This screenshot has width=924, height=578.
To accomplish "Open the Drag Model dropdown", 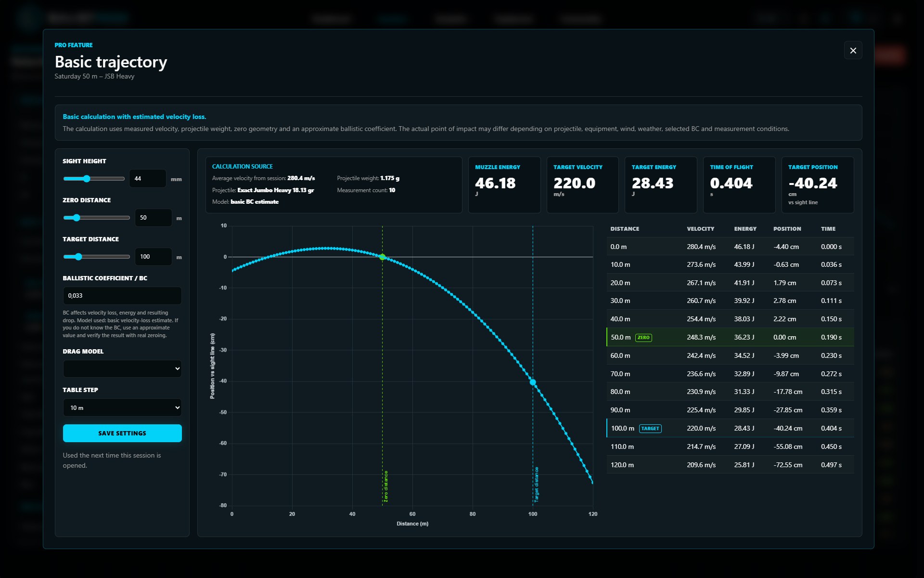I will click(x=122, y=369).
